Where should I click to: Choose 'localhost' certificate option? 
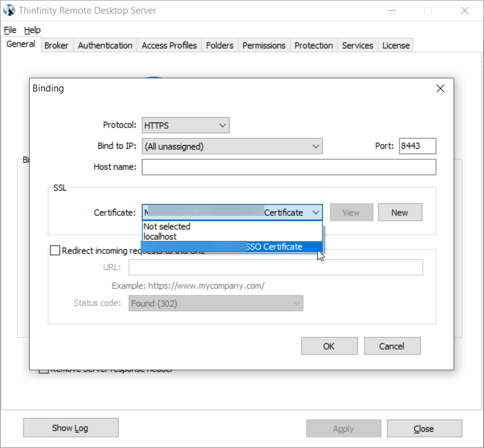pyautogui.click(x=232, y=236)
